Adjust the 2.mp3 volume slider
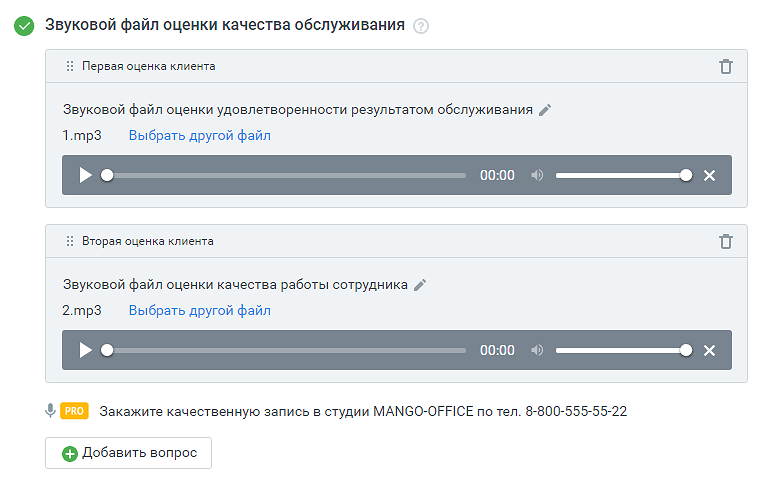Viewport: 784px width, 480px height. (620, 350)
